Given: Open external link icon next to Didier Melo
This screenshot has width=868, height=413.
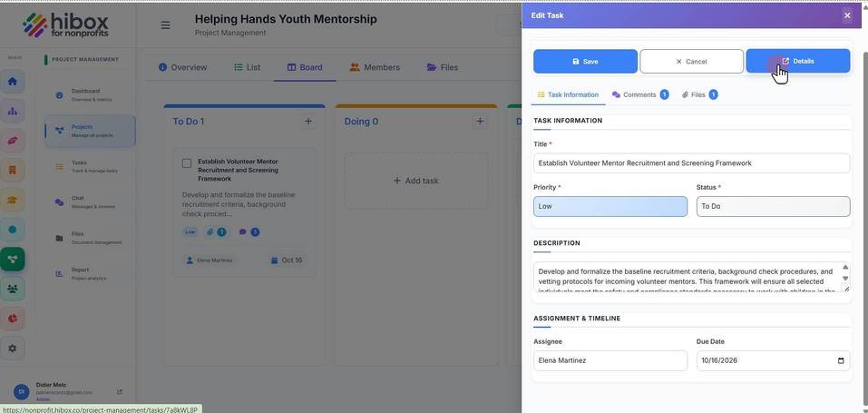Looking at the screenshot, I should click(x=120, y=392).
